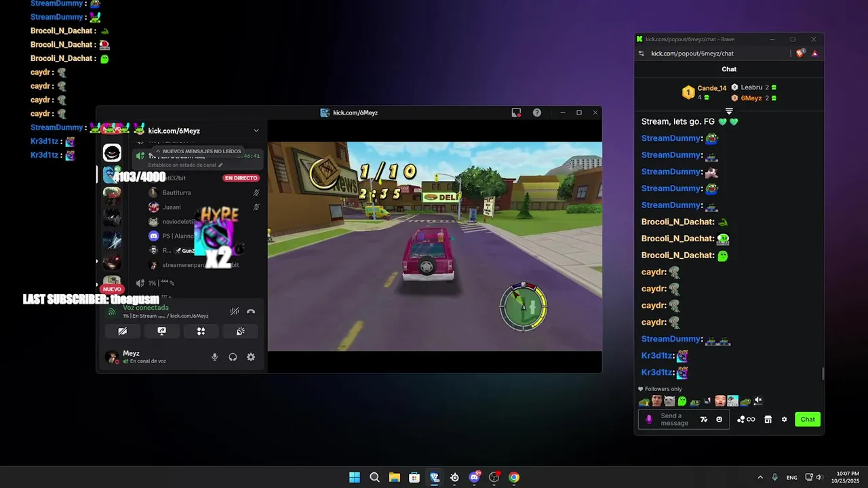Select the green blob emote in quick emotes
The height and width of the screenshot is (488, 868).
tap(682, 401)
